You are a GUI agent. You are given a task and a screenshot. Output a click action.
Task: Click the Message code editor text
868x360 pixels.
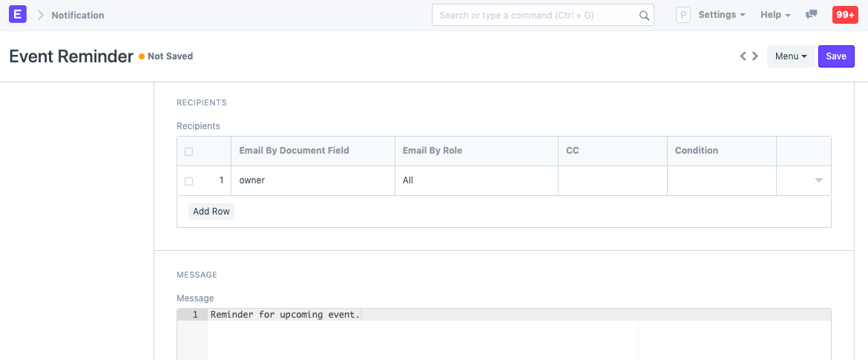[x=285, y=315]
